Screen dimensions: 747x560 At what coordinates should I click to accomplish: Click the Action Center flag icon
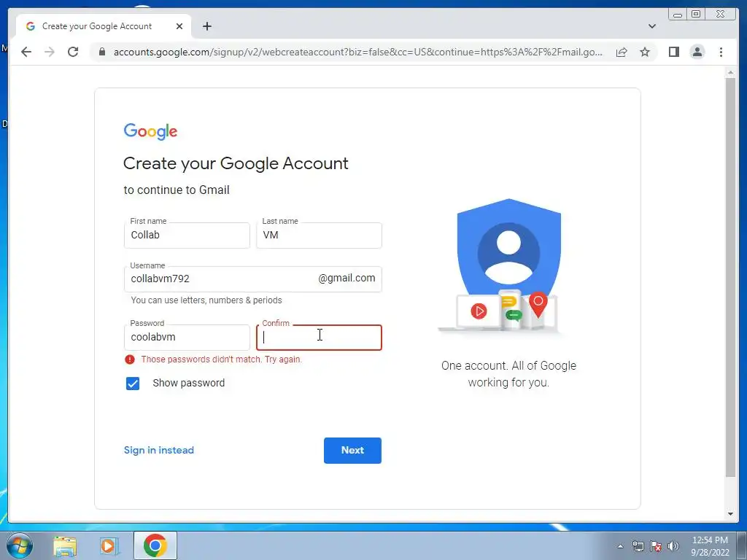656,546
